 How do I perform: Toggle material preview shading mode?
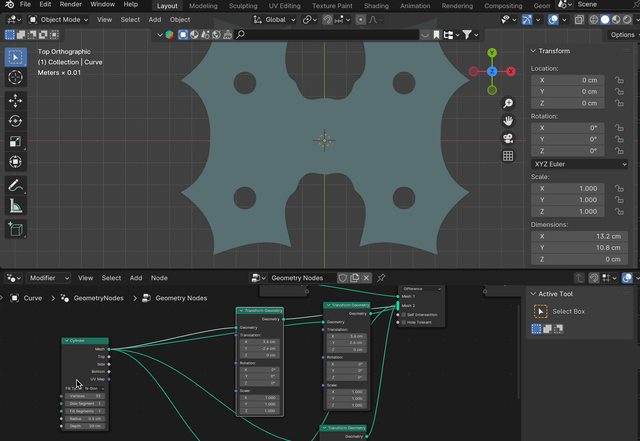point(616,20)
